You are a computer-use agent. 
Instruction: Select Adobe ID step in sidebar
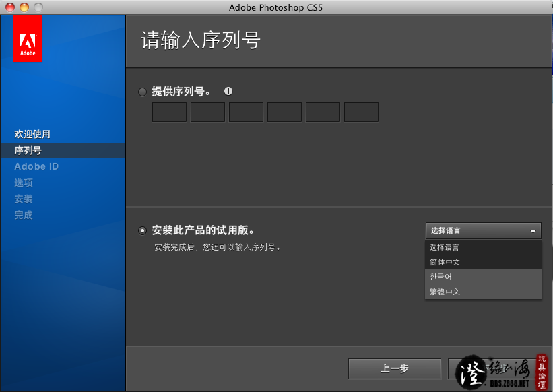click(36, 166)
